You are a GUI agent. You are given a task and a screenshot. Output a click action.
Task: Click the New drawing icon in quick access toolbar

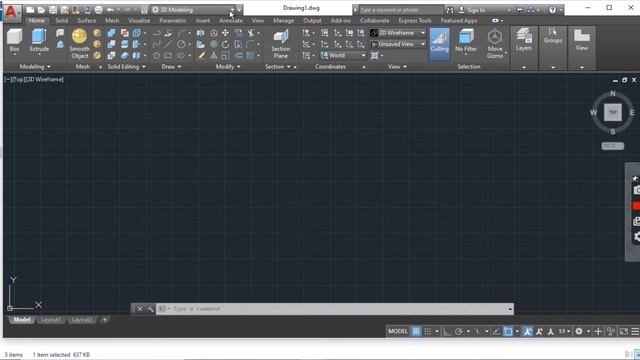coord(30,10)
